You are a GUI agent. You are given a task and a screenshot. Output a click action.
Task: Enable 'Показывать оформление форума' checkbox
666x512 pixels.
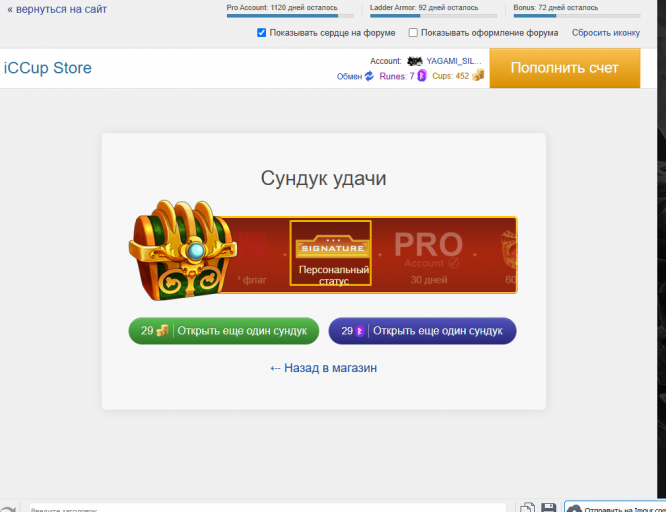coord(413,33)
